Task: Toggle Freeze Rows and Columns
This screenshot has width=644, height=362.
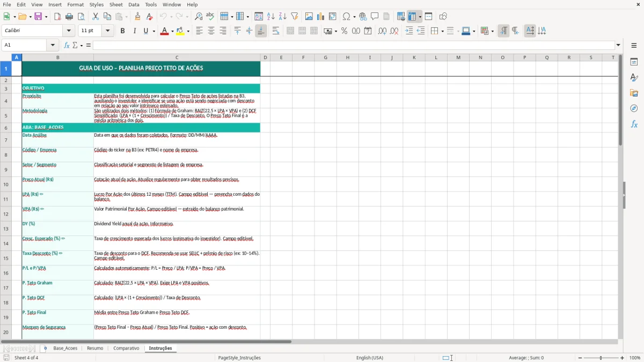Action: 412,17
